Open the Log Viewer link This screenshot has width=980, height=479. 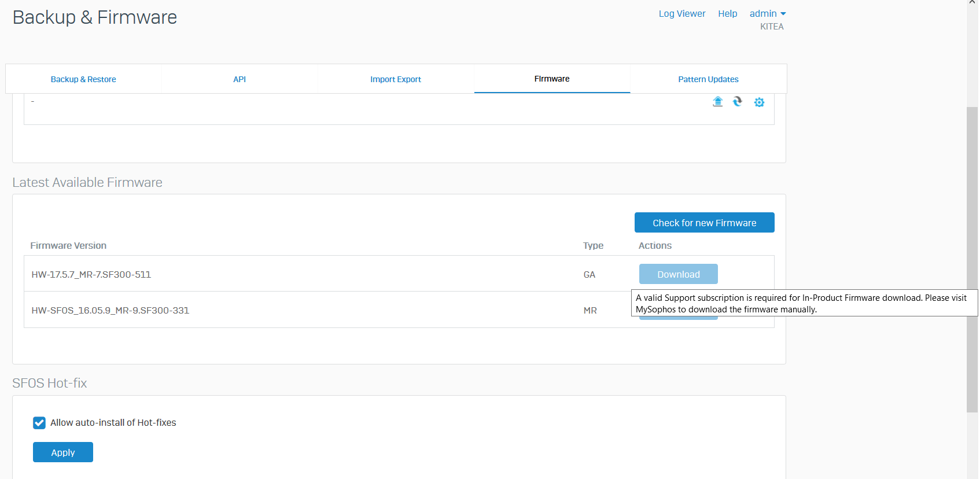[682, 14]
